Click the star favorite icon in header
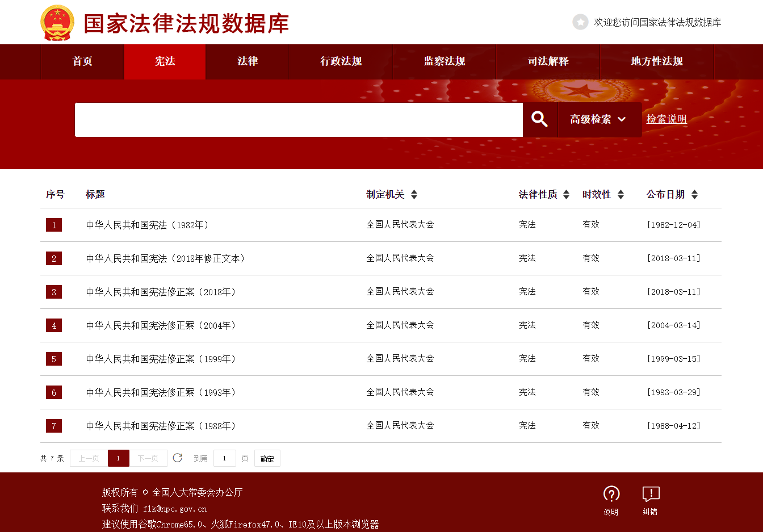 580,22
